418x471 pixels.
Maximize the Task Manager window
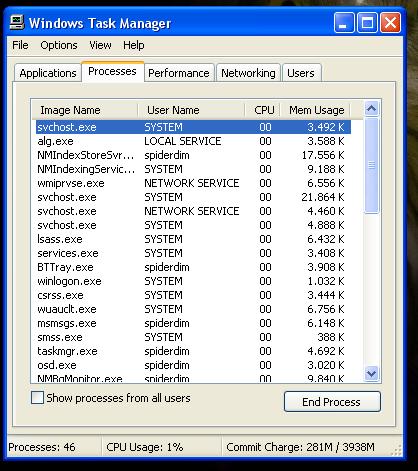[367, 23]
